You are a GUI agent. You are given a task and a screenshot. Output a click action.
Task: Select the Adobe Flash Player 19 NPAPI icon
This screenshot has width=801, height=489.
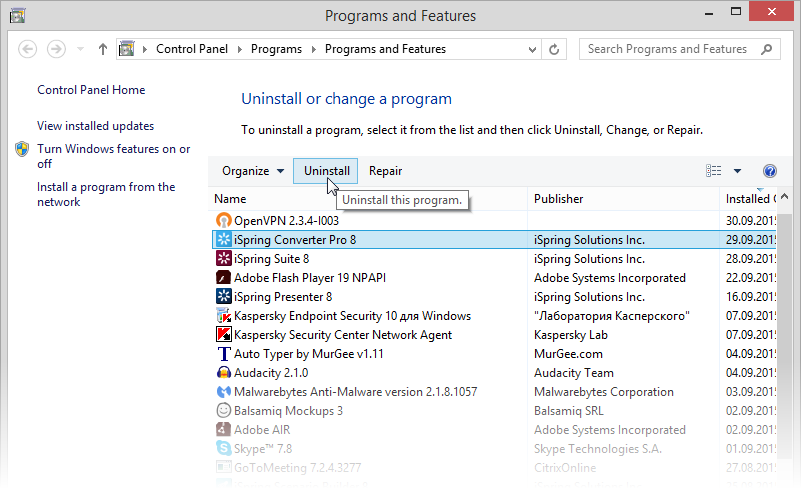click(x=224, y=278)
